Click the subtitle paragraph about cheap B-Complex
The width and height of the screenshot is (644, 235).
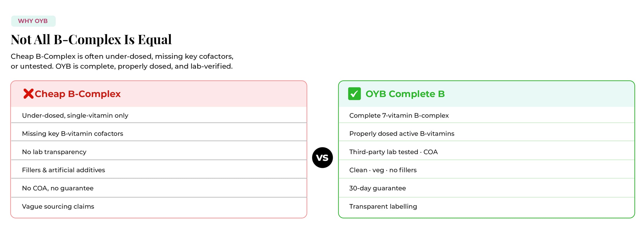point(122,61)
